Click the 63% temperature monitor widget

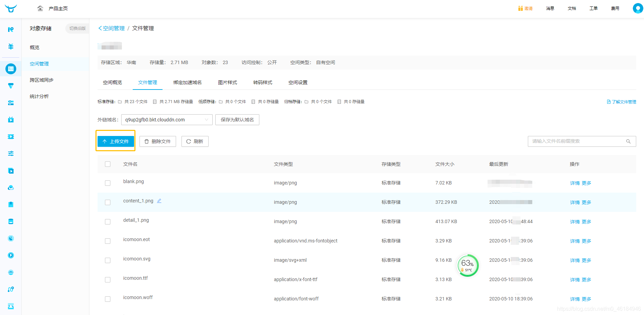pyautogui.click(x=468, y=265)
